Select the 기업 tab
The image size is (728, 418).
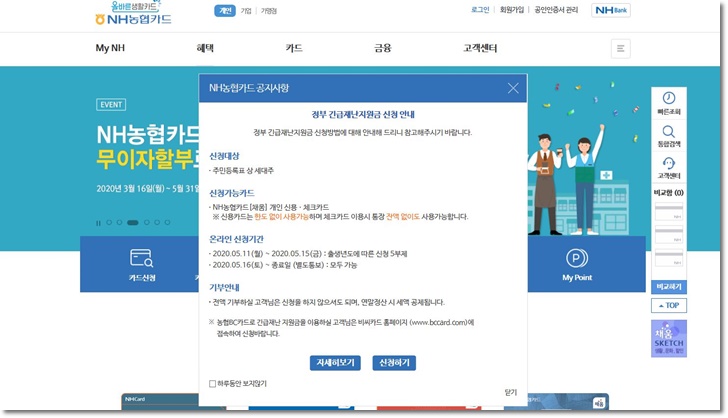(246, 11)
